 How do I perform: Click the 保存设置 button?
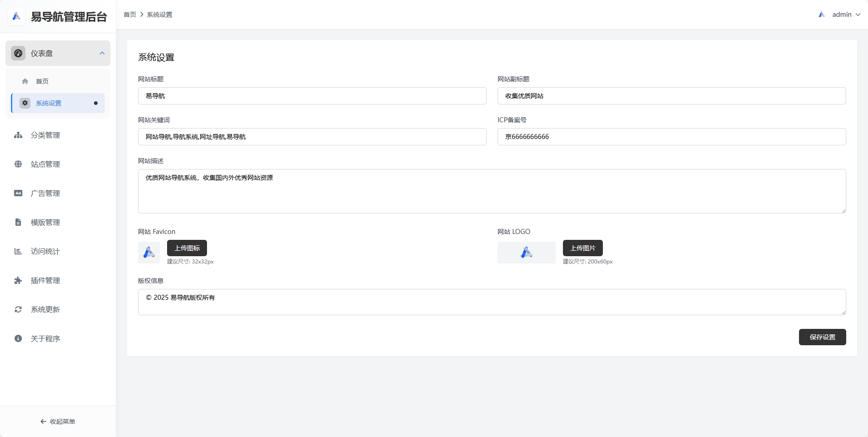point(822,337)
